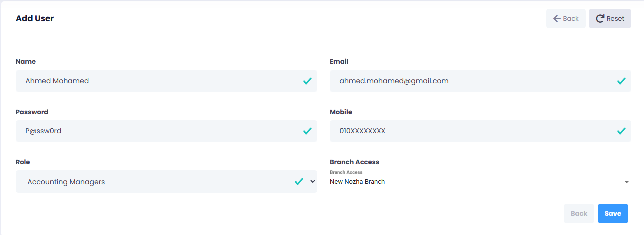Click the validation checkmark beside the email address
644x235 pixels.
[621, 81]
